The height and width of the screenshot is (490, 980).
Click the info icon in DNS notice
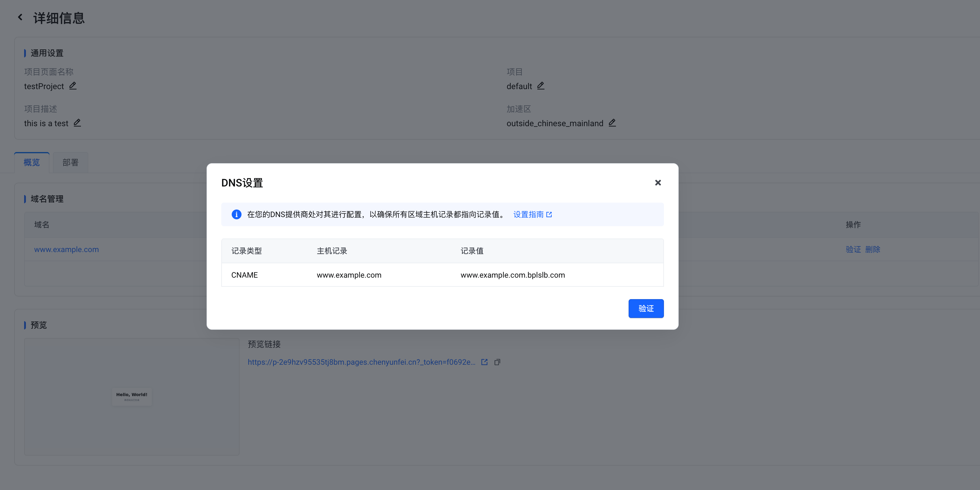(236, 214)
